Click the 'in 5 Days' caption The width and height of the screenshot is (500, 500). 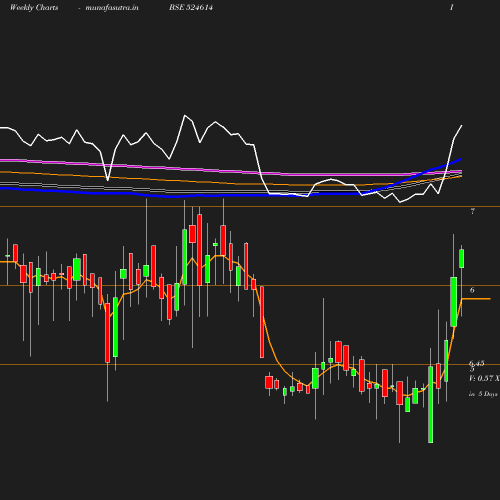[x=483, y=394]
